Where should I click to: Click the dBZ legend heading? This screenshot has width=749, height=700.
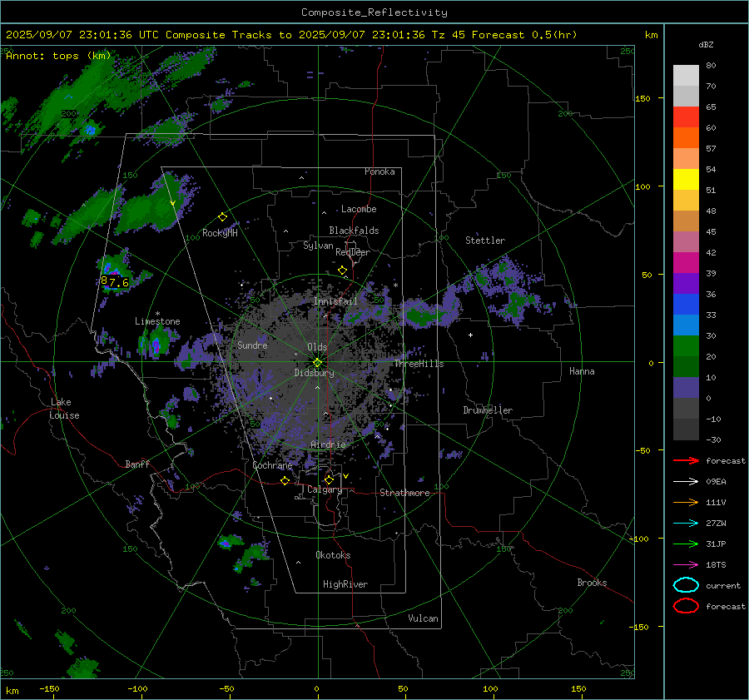tap(706, 45)
